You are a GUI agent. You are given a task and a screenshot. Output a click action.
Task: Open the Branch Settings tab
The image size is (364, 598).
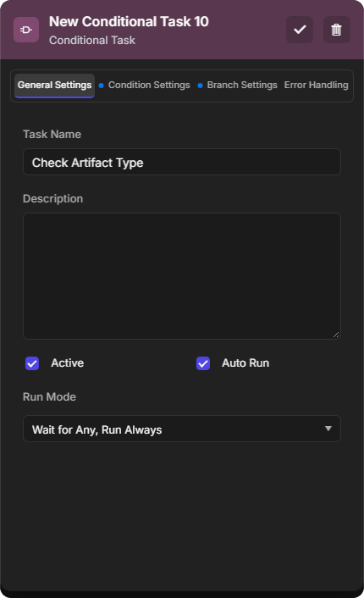coord(238,85)
